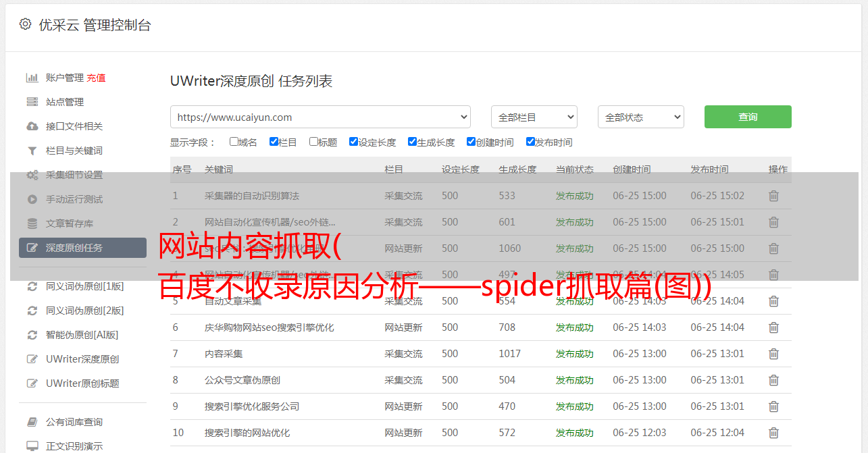Click 发布成功 status in row 10
This screenshot has width=868, height=453.
[575, 433]
